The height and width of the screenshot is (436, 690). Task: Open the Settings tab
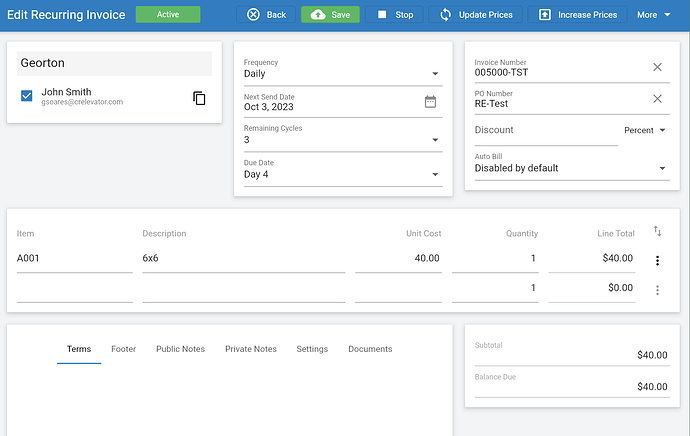312,349
